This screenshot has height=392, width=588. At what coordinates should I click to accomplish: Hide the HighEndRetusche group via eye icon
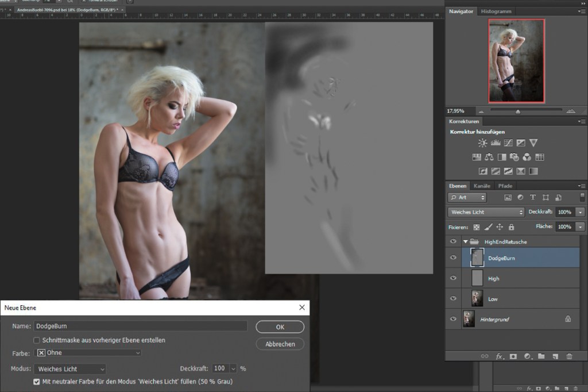(453, 241)
